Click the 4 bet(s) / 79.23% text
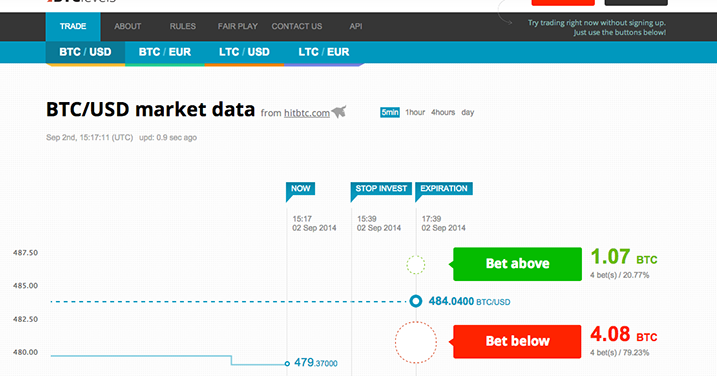 620,353
